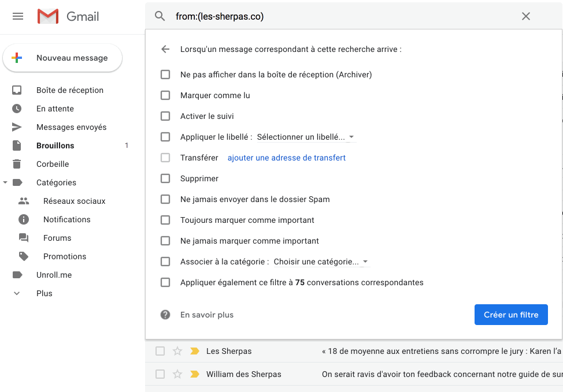563x392 pixels.
Task: Open the Boîte de réception folder
Action: click(69, 90)
